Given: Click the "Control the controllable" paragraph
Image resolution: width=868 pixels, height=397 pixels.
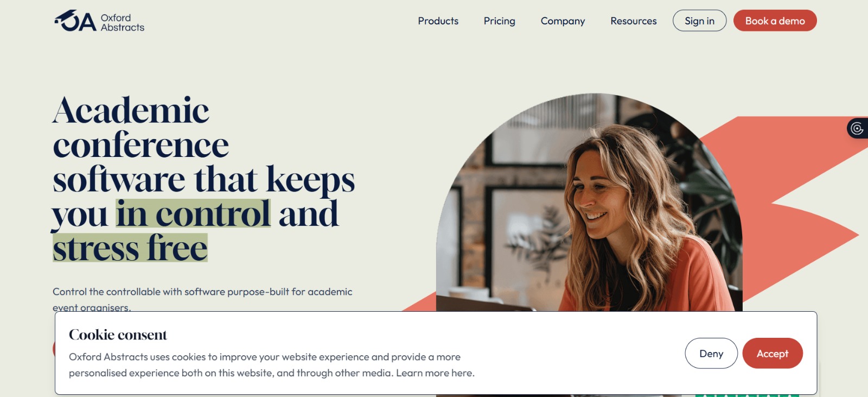Looking at the screenshot, I should (x=202, y=299).
